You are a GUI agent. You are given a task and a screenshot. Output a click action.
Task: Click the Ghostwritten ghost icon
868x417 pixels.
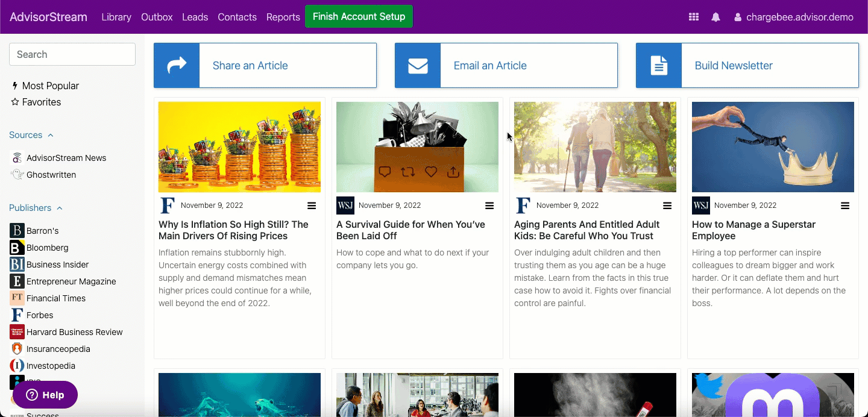coord(17,175)
